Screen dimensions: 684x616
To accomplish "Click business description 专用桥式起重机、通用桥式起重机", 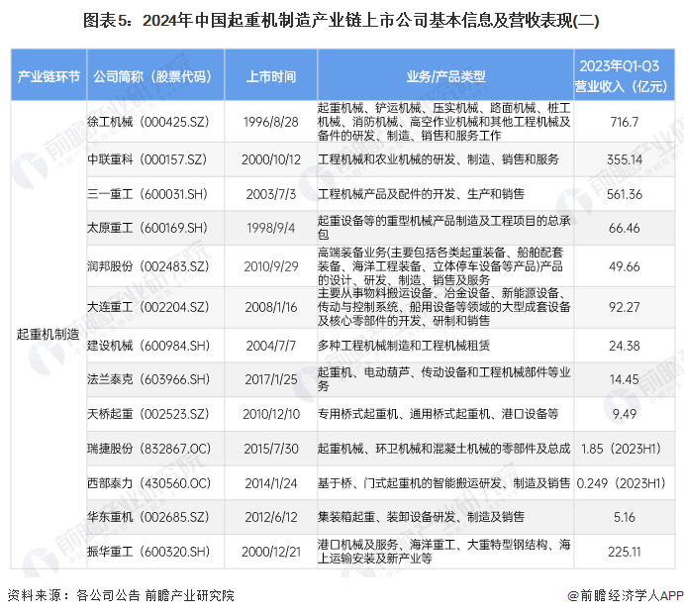I will [438, 413].
